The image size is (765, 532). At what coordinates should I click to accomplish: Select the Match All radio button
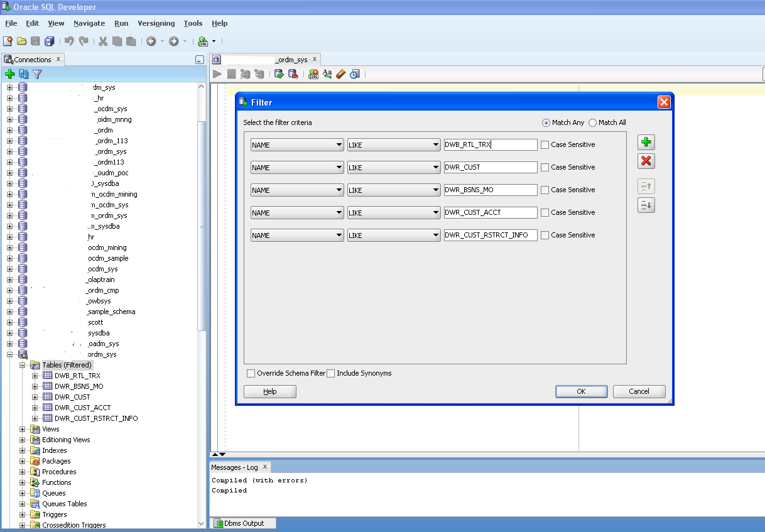tap(593, 123)
